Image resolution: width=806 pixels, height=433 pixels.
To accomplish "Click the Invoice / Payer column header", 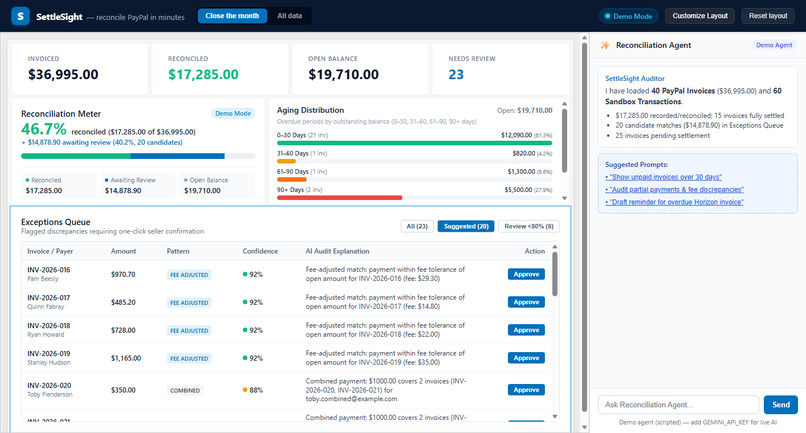I will pos(50,251).
